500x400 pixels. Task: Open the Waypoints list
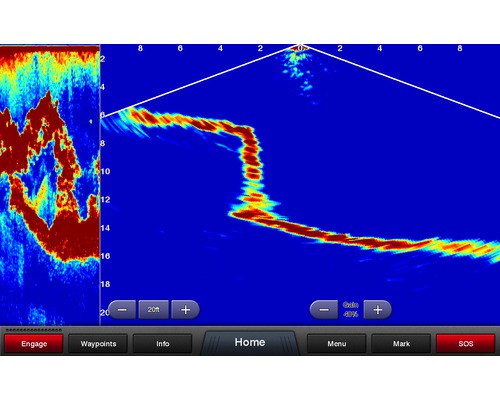pyautogui.click(x=98, y=343)
